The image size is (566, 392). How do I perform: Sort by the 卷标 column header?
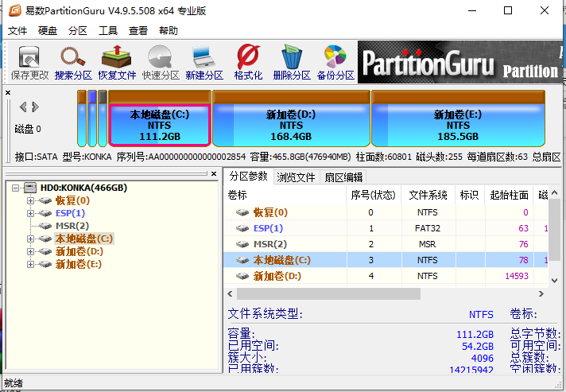pyautogui.click(x=285, y=196)
